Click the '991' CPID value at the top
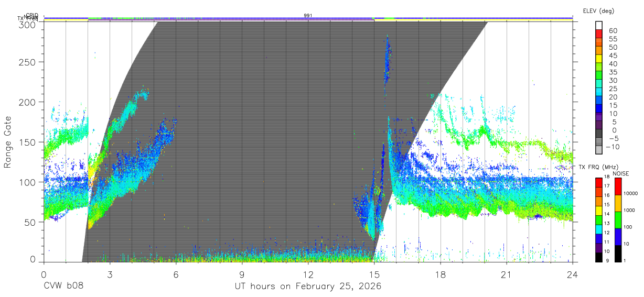644x297 pixels. (308, 16)
